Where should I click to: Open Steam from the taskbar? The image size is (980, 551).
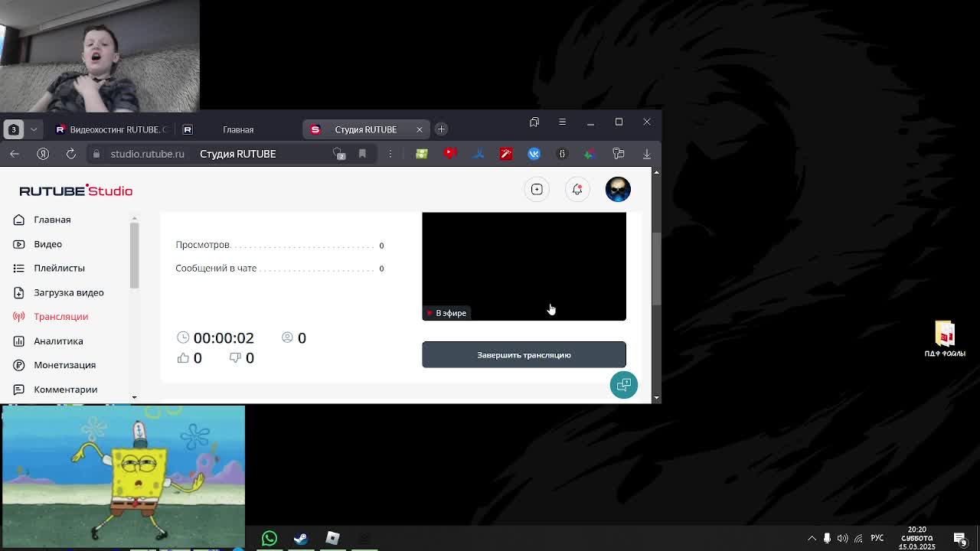[x=300, y=538]
